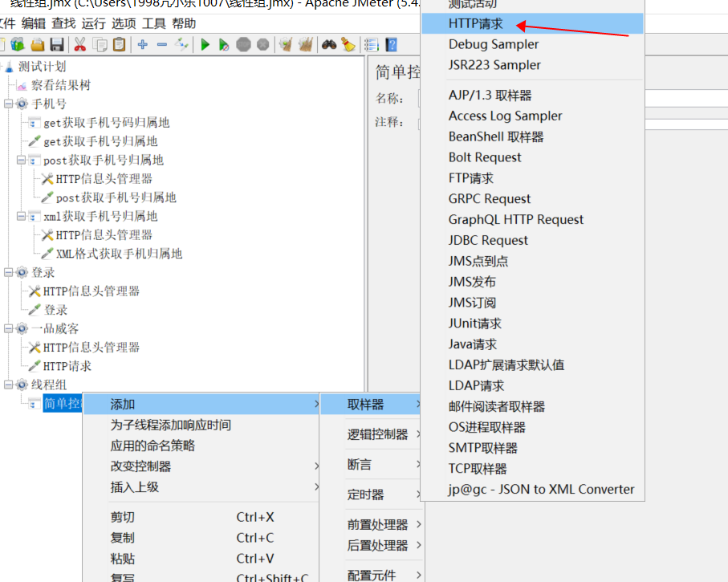Expand 改变控制器 submenu
The image size is (728, 582).
coord(201,466)
